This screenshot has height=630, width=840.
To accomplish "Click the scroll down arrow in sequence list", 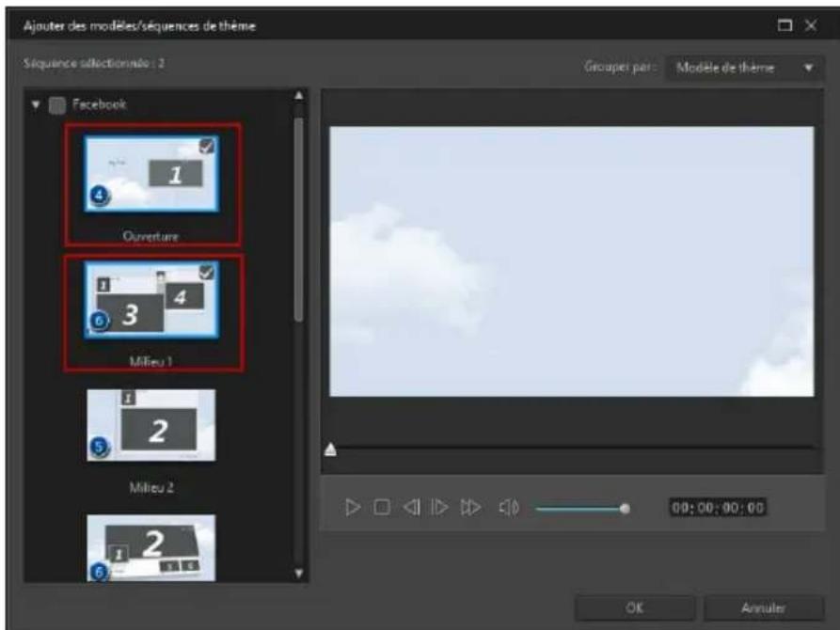I will (x=300, y=572).
